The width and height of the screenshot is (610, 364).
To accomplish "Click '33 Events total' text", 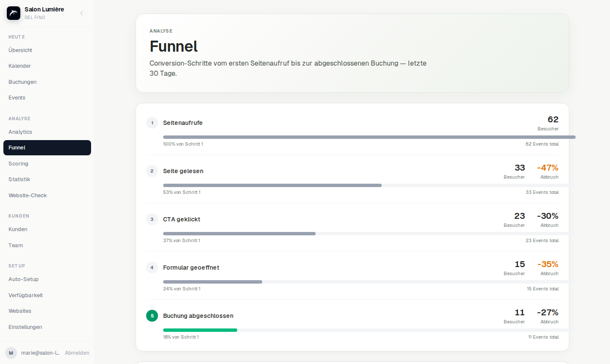I will point(542,193).
